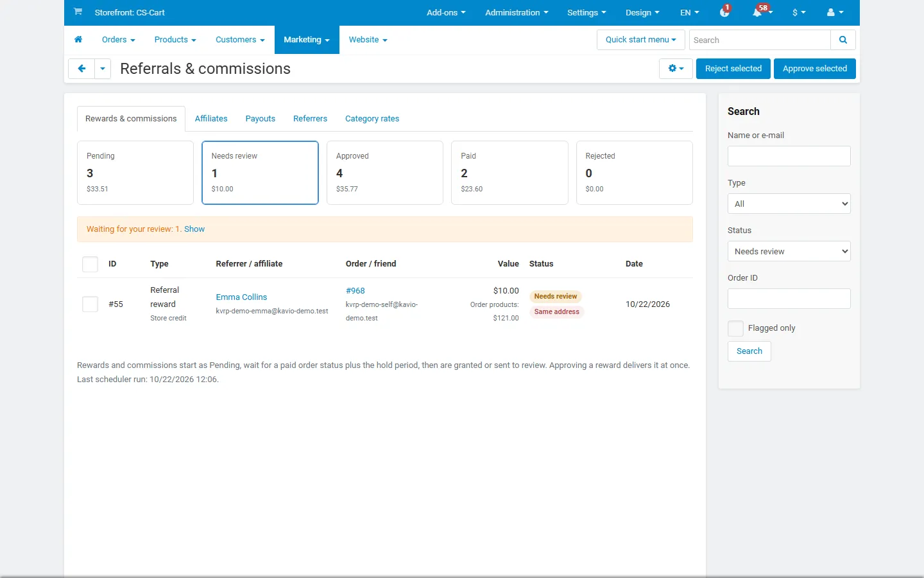The image size is (924, 578).
Task: Click the Approve selected button
Action: pyautogui.click(x=815, y=69)
